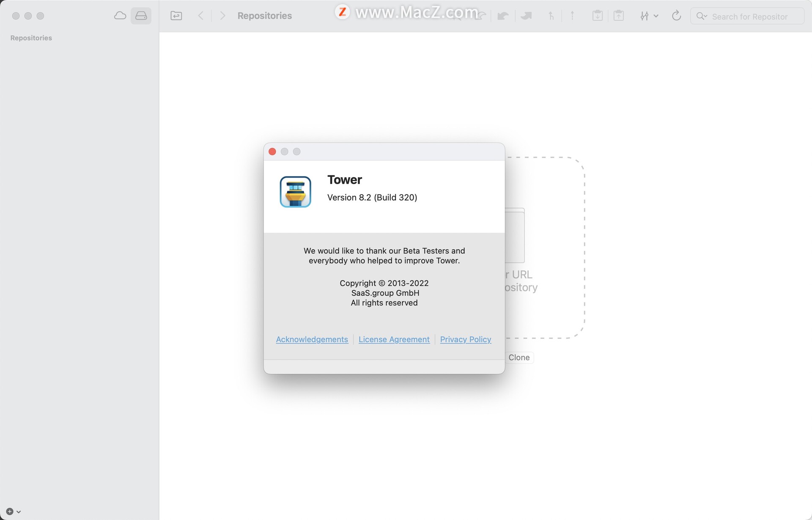The image size is (812, 520).
Task: Go back with the left chevron
Action: pos(201,16)
